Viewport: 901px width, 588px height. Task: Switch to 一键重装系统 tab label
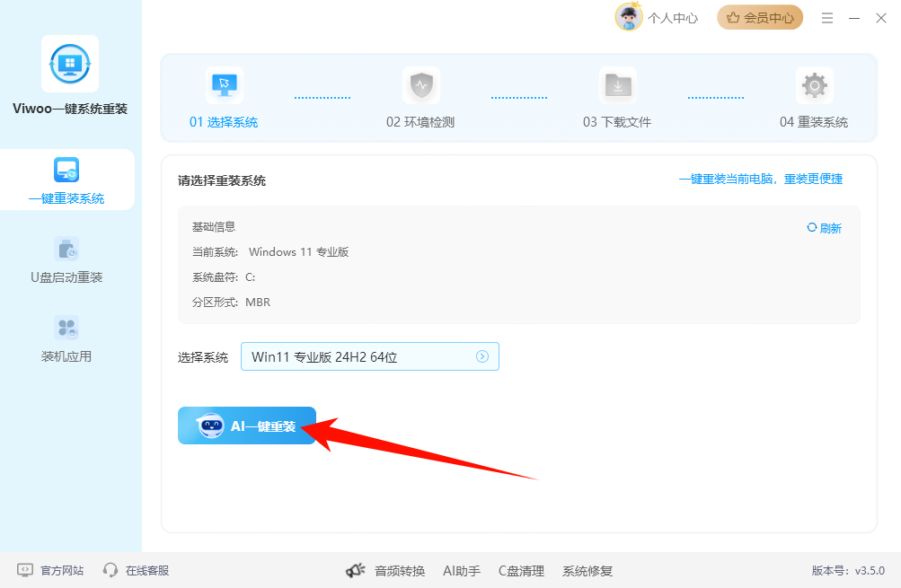[x=66, y=198]
